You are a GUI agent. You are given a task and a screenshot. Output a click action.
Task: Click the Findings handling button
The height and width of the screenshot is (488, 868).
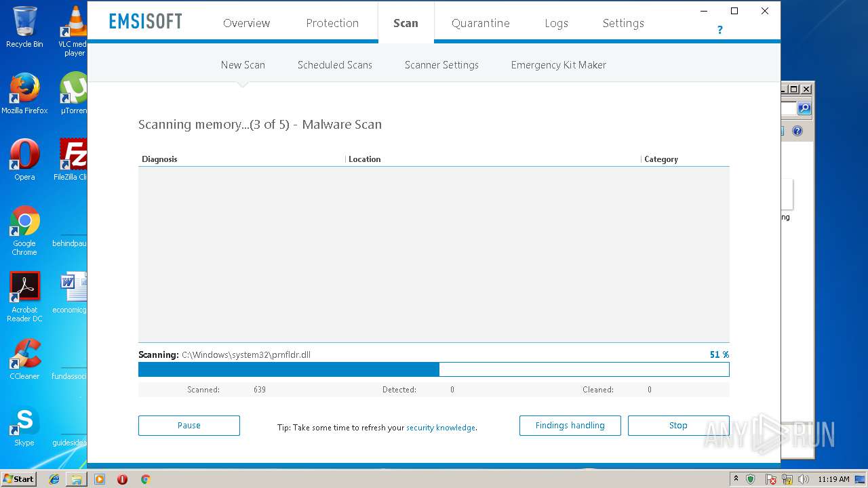click(570, 426)
